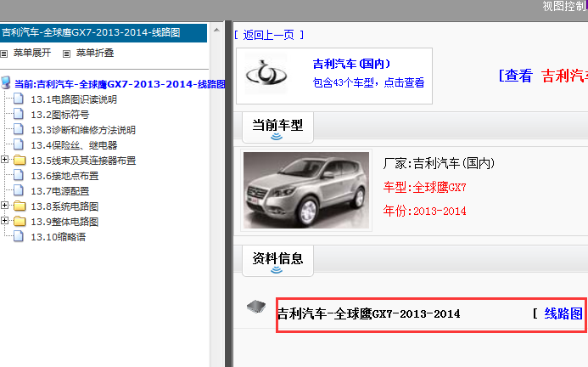Click the 返回上一页 link
Screen dimensions: 588x367
pyautogui.click(x=268, y=35)
